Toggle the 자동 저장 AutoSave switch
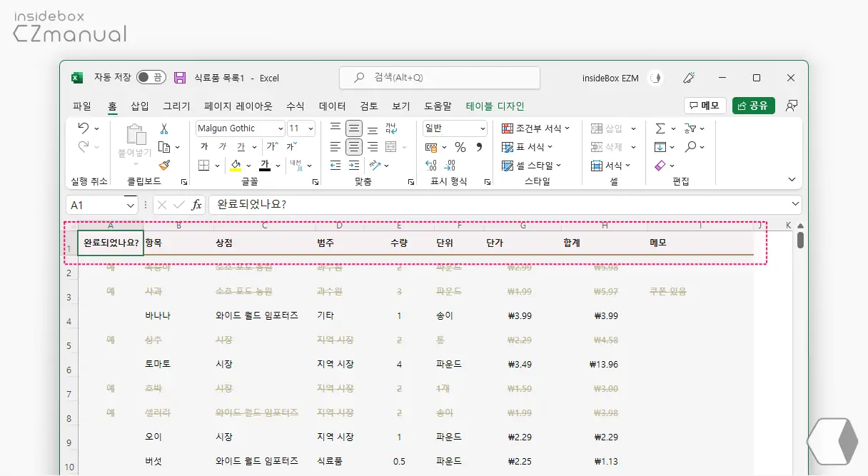The width and height of the screenshot is (868, 476). coord(151,78)
